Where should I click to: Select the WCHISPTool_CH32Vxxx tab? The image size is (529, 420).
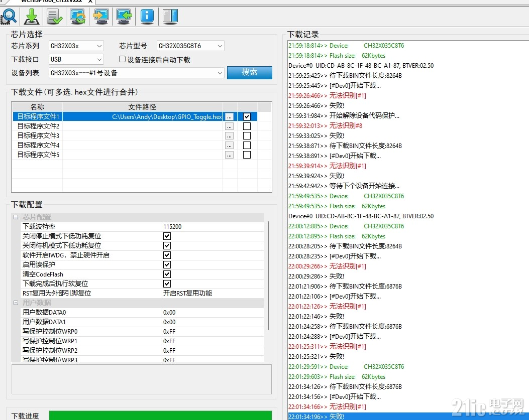point(51,1)
